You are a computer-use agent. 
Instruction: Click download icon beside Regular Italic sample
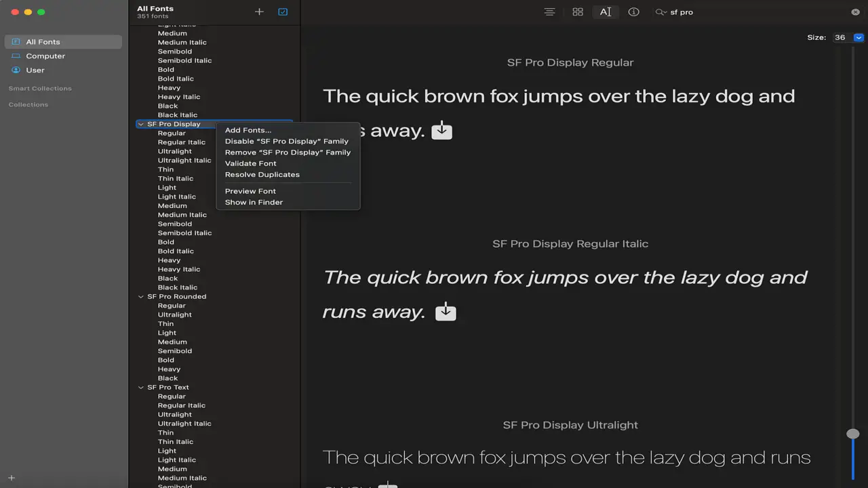tap(446, 312)
